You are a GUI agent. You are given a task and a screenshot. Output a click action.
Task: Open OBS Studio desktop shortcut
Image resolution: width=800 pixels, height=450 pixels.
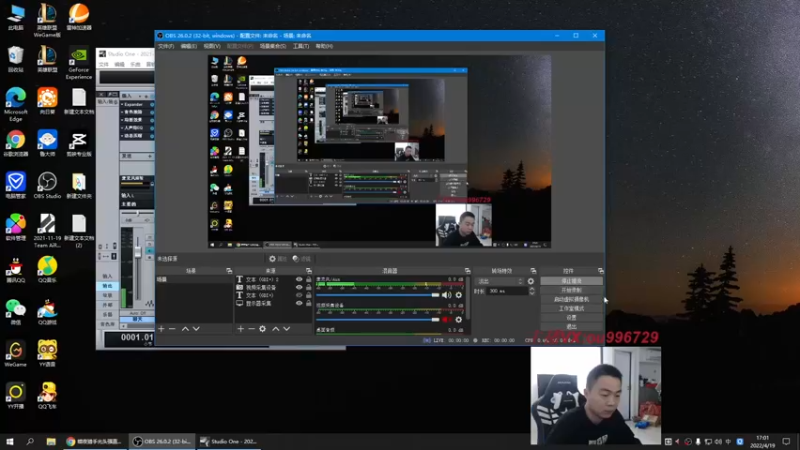47,185
